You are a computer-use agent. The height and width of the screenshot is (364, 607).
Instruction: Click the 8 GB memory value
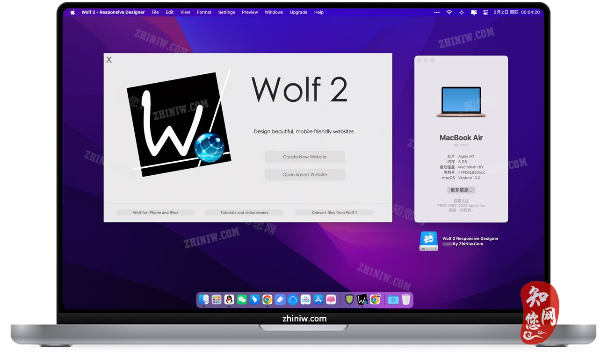point(462,162)
